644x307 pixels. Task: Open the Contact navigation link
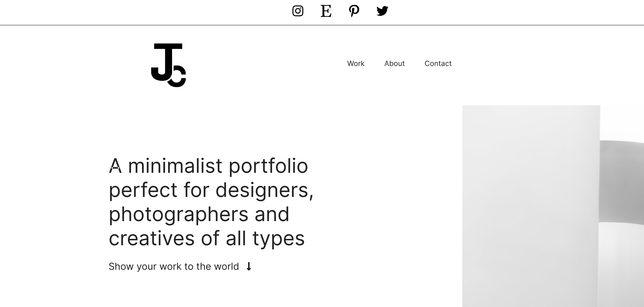(x=438, y=64)
